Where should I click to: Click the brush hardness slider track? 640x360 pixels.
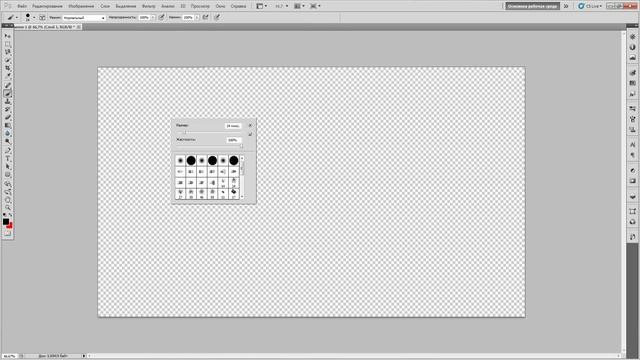(x=210, y=146)
